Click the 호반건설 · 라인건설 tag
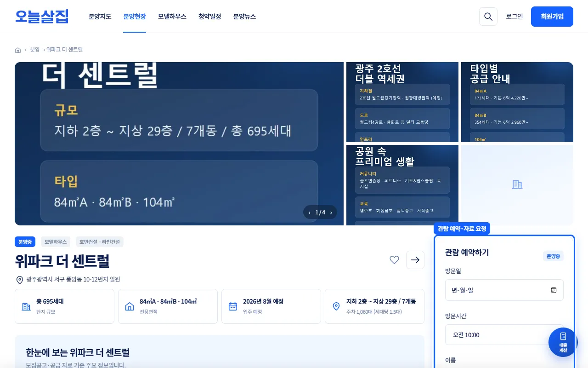 click(100, 242)
